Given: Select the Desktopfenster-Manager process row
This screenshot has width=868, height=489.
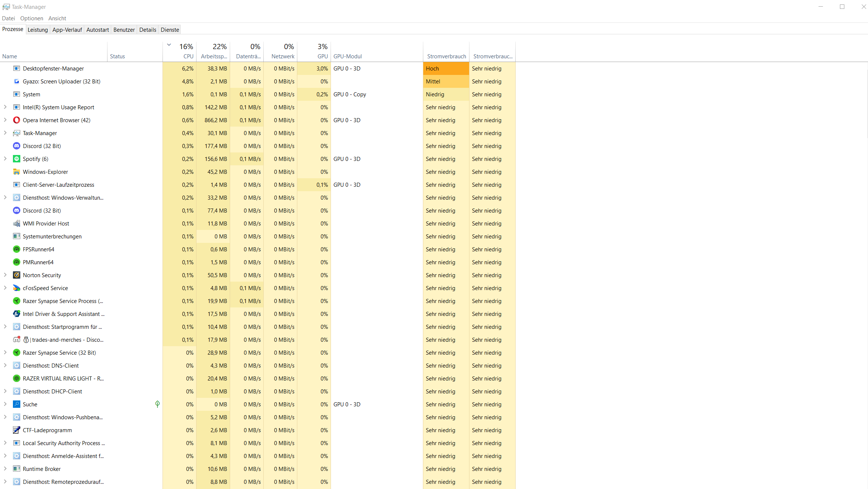Looking at the screenshot, I should [x=54, y=69].
